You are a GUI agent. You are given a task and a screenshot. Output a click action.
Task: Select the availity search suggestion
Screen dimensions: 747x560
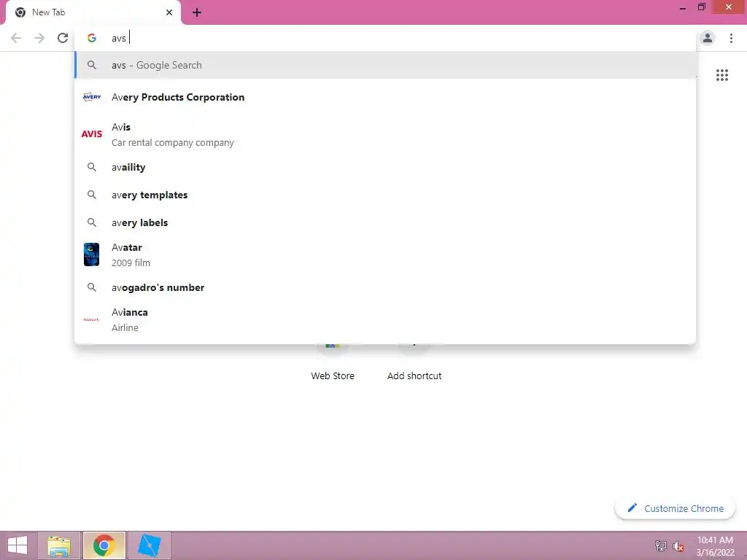coord(385,167)
